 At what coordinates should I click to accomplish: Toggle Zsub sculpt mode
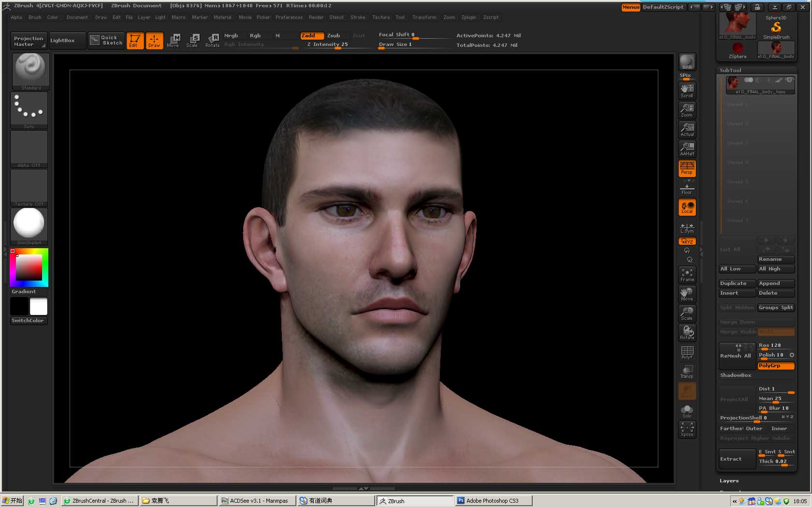333,36
